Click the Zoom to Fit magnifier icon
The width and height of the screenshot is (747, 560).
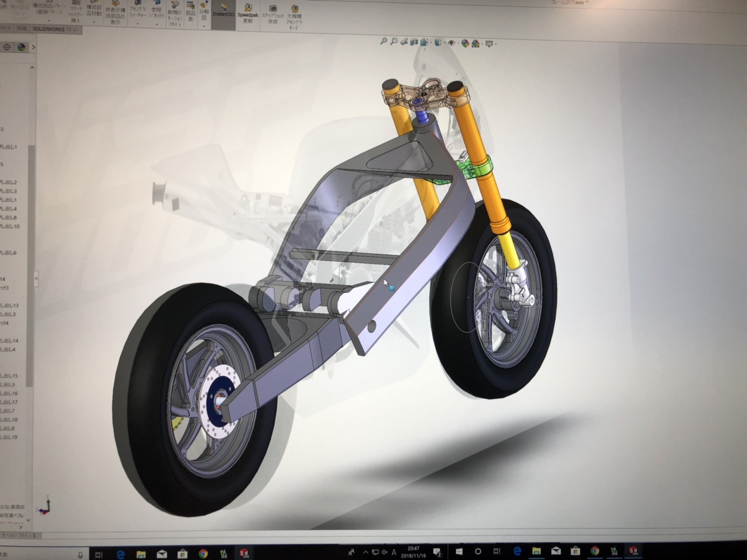(x=384, y=42)
